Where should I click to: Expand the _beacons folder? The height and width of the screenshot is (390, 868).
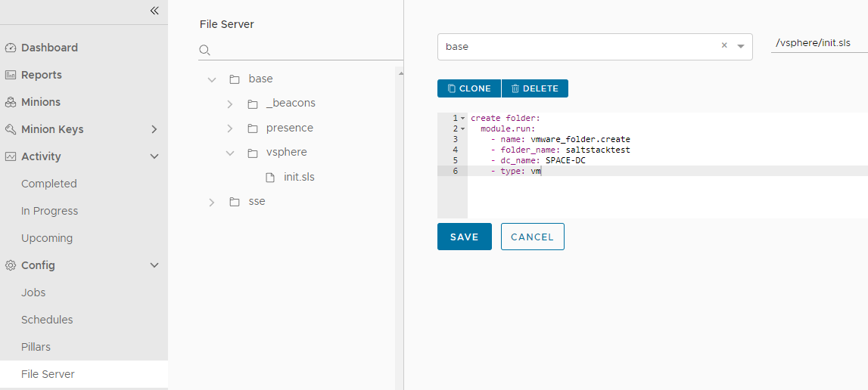230,104
